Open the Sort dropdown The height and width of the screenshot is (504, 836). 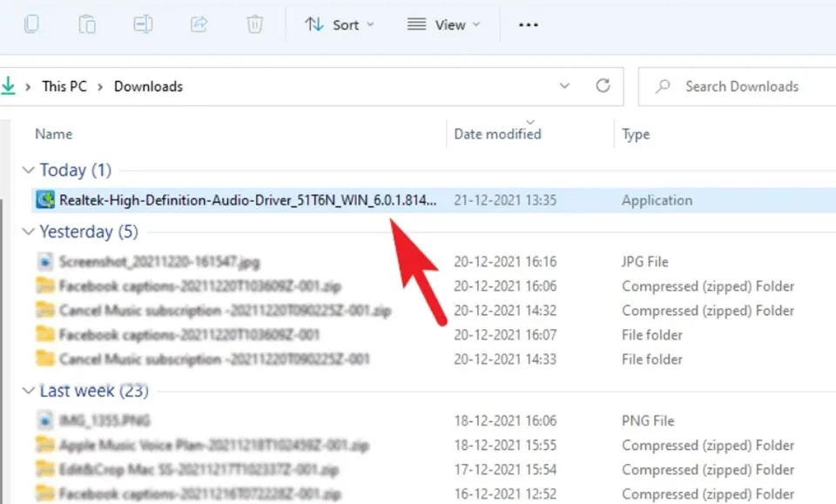tap(340, 24)
